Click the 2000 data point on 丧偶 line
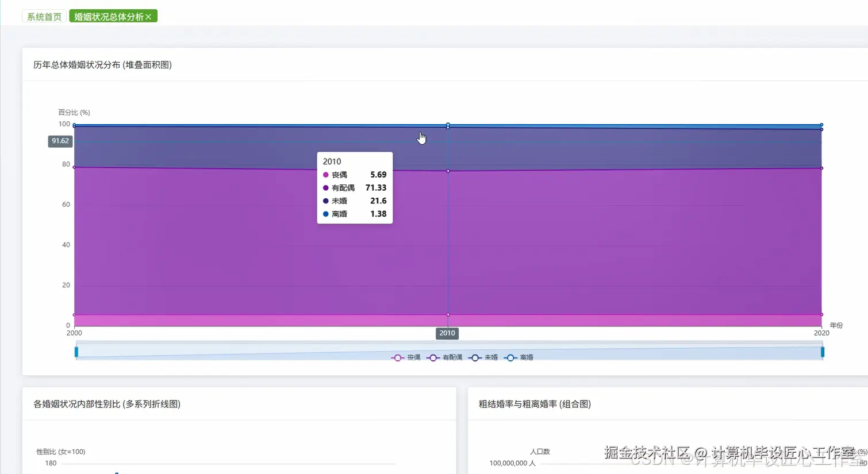The height and width of the screenshot is (474, 868). point(74,315)
